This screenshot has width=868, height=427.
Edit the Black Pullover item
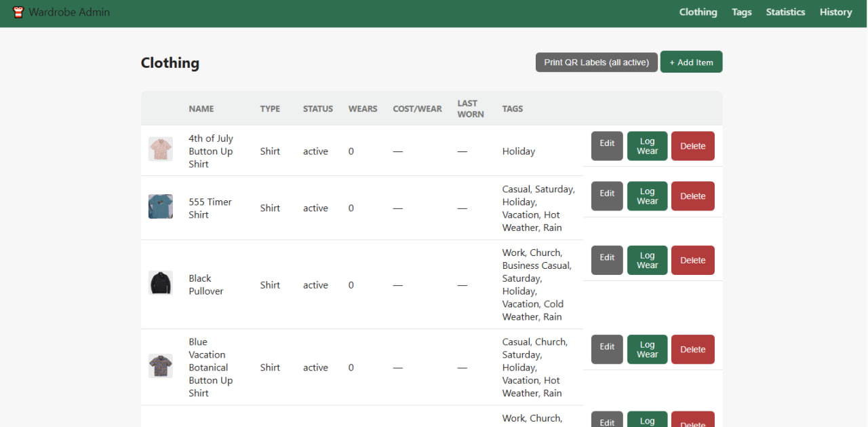click(x=607, y=260)
